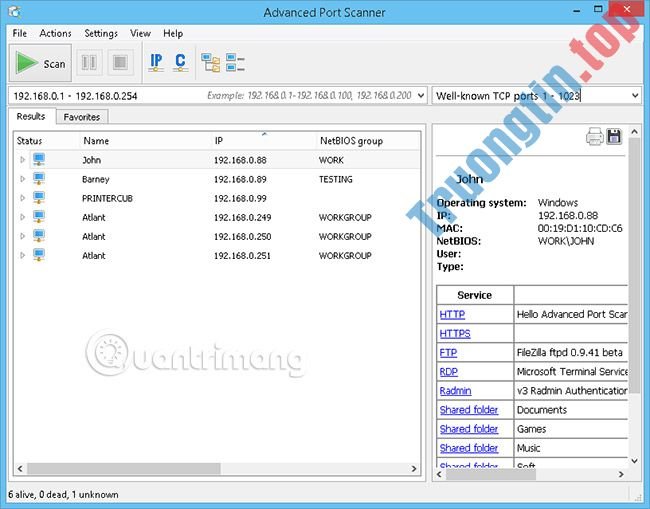Open the FTP service link

point(448,352)
